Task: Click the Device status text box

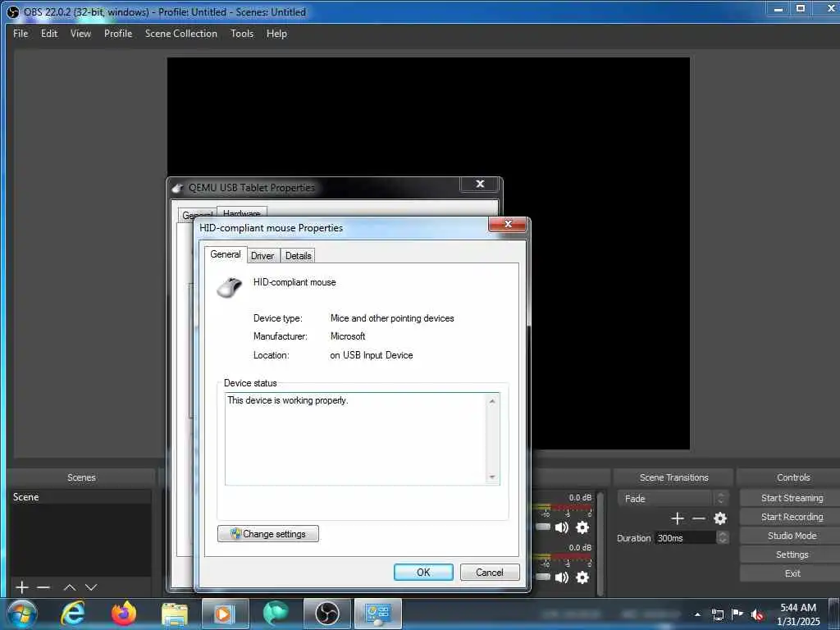Action: tap(362, 439)
